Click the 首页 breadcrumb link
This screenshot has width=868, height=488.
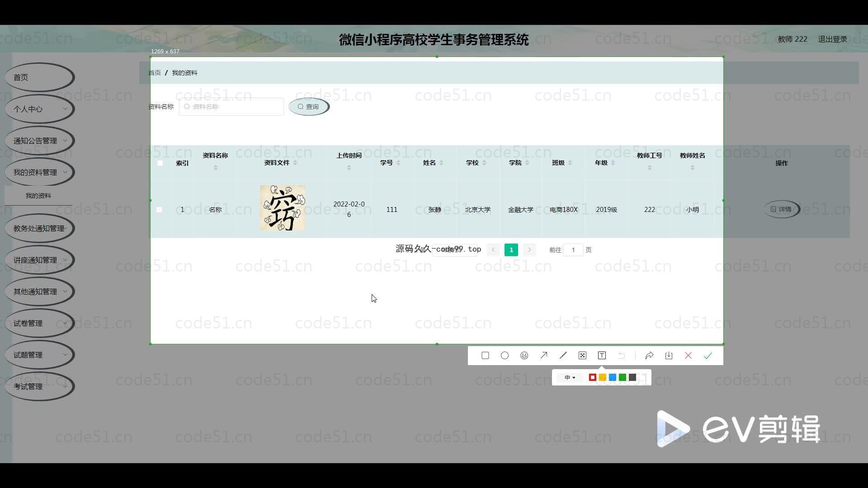(x=155, y=73)
